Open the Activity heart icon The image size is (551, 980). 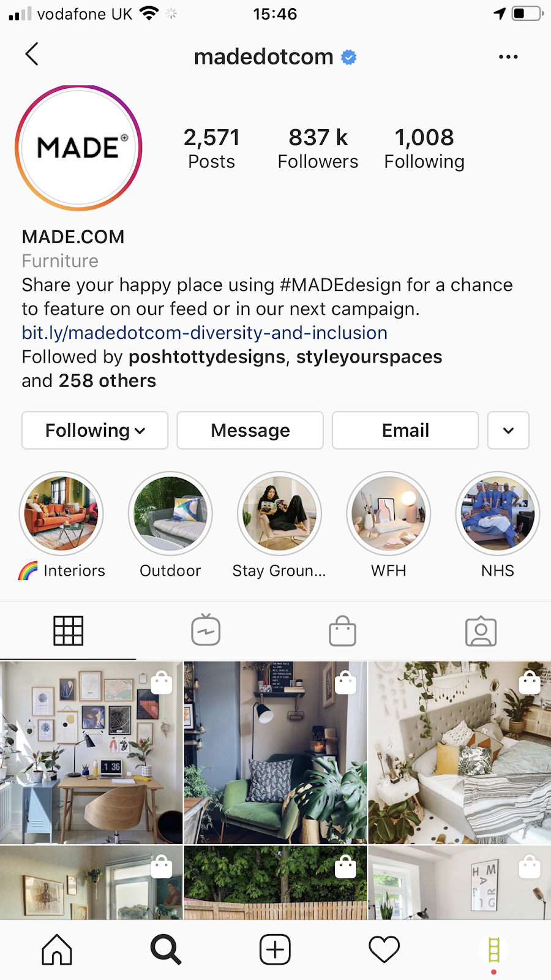[x=384, y=950]
